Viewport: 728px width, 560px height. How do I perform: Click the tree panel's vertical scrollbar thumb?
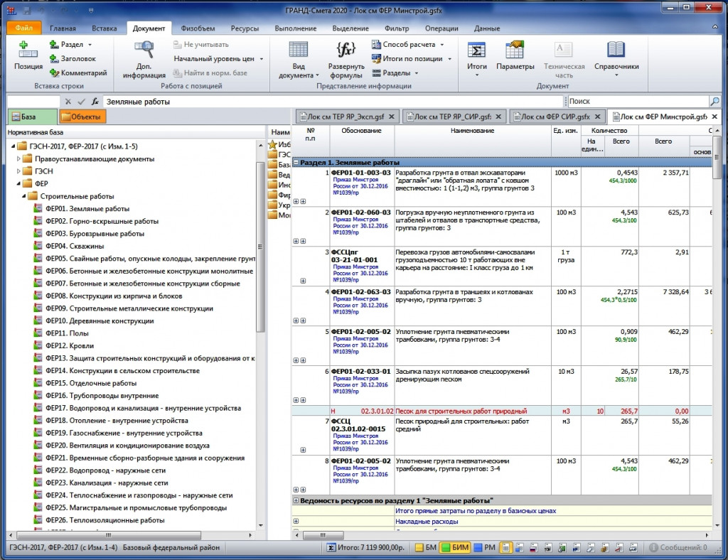click(260, 247)
